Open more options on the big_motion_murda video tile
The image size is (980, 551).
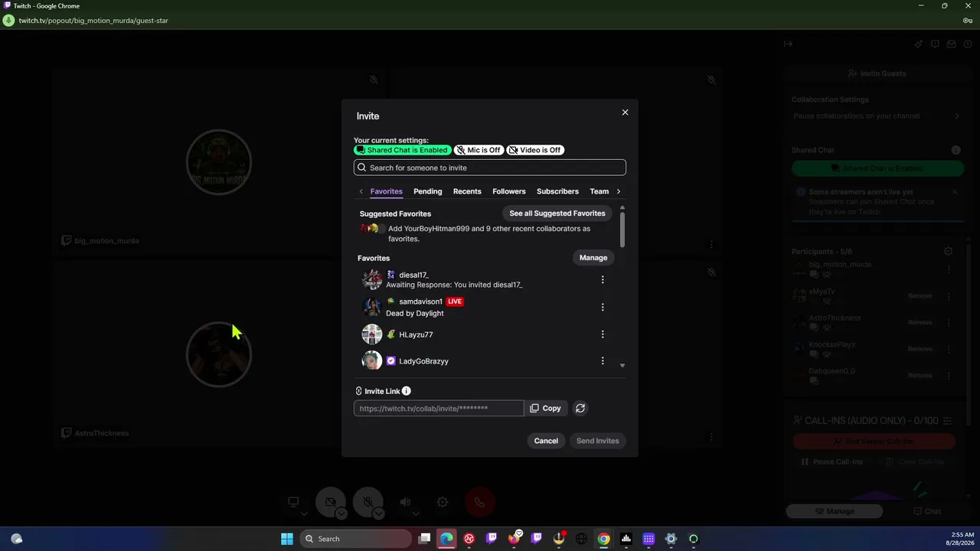tap(711, 245)
